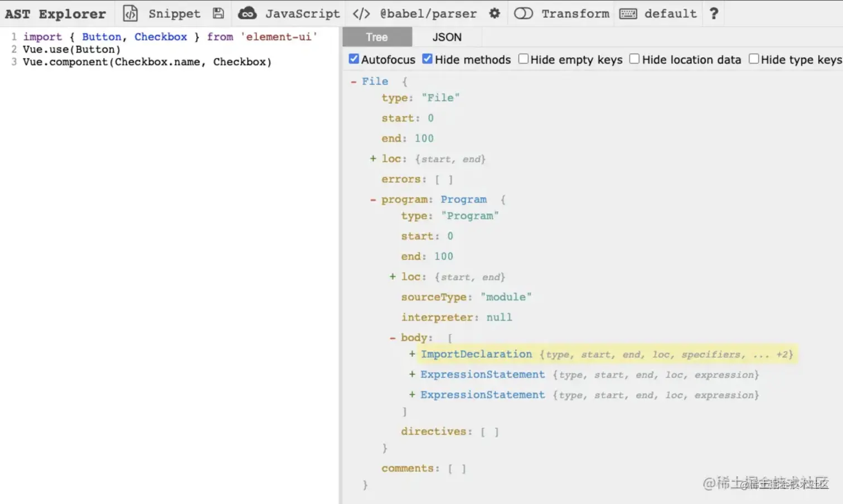Screen dimensions: 843x504
Task: Click the comments key
Action: [407, 468]
